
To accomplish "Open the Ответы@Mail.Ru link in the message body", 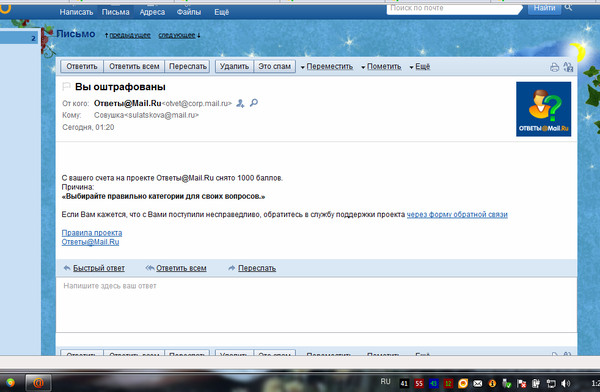I will point(90,242).
